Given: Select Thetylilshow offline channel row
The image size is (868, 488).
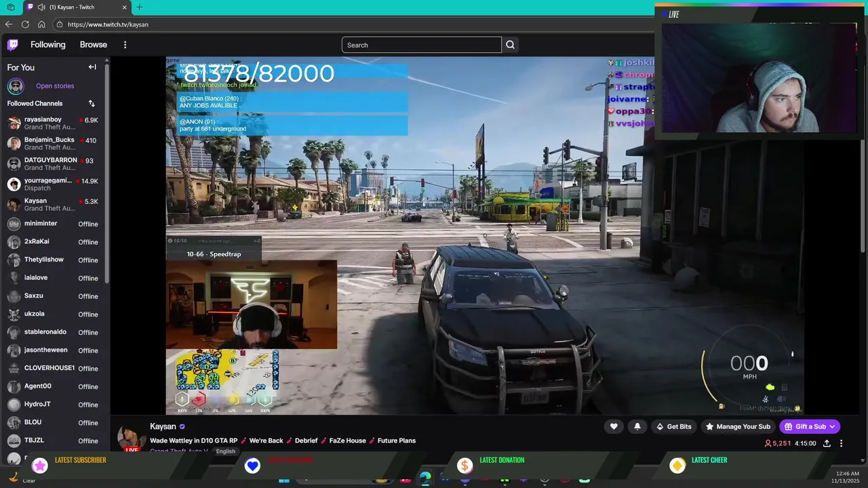Looking at the screenshot, I should pyautogui.click(x=54, y=260).
